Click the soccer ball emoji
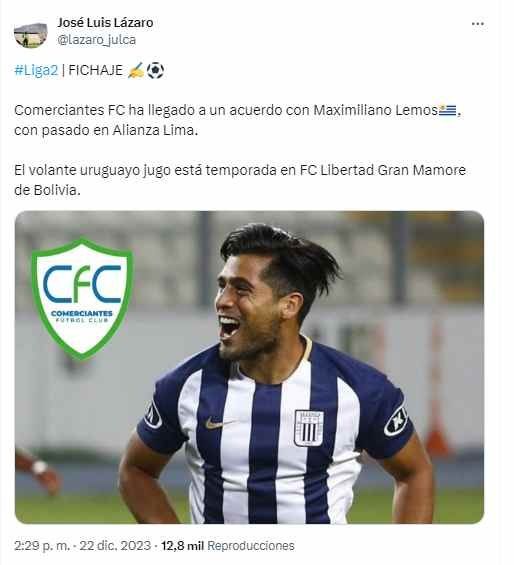Screen dimensions: 514x565 coord(155,70)
